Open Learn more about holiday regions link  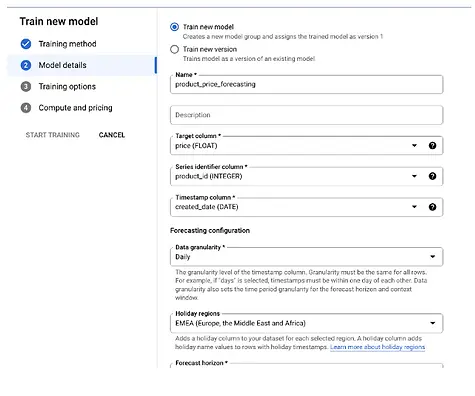tap(377, 347)
